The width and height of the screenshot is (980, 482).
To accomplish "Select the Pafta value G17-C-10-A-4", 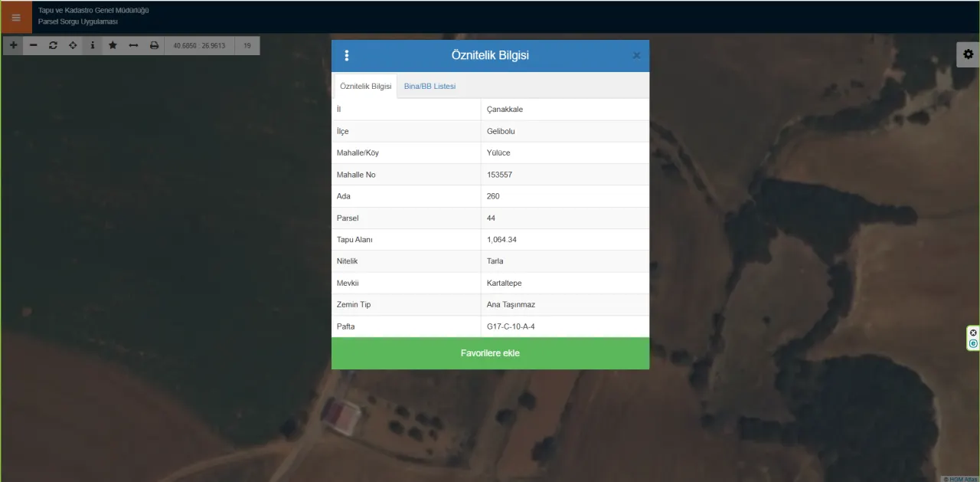I will (511, 326).
